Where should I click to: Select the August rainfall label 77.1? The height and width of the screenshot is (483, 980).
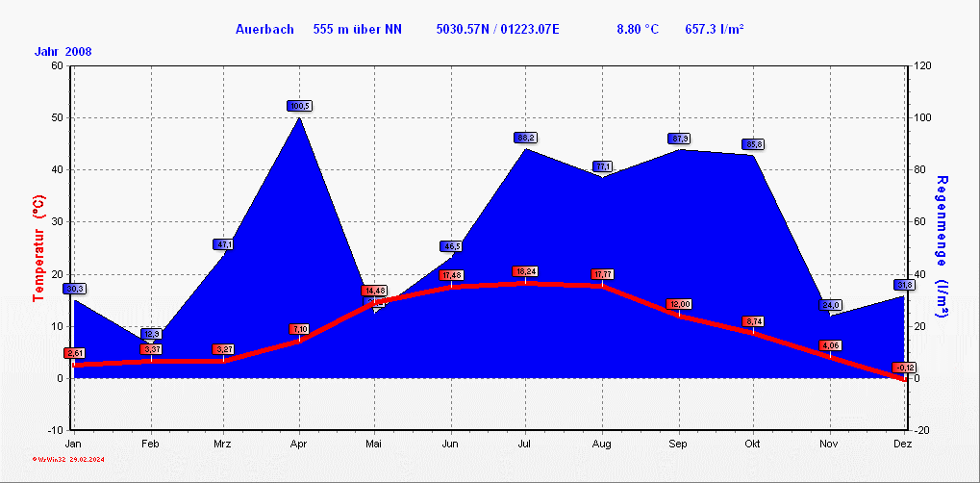click(x=603, y=166)
